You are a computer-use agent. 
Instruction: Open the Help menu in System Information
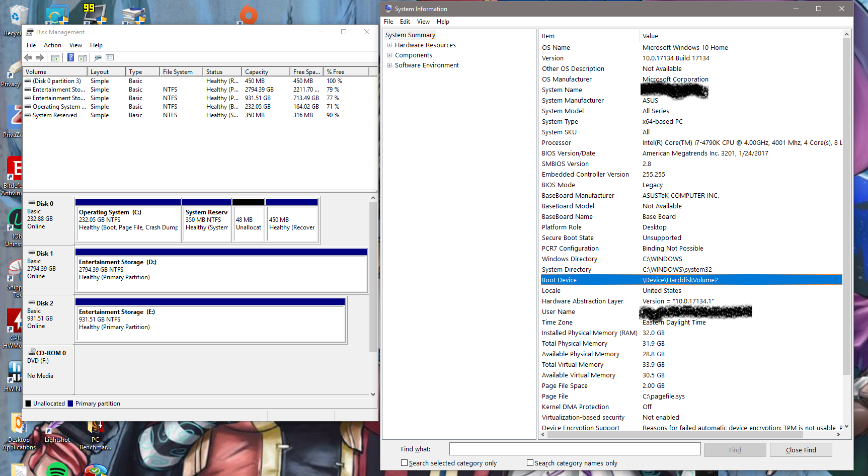pyautogui.click(x=443, y=22)
